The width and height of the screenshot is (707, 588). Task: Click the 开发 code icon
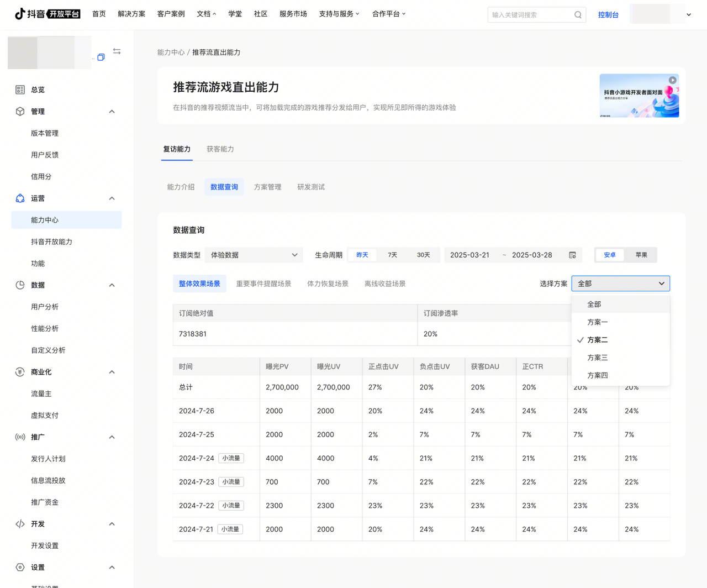[x=20, y=524]
